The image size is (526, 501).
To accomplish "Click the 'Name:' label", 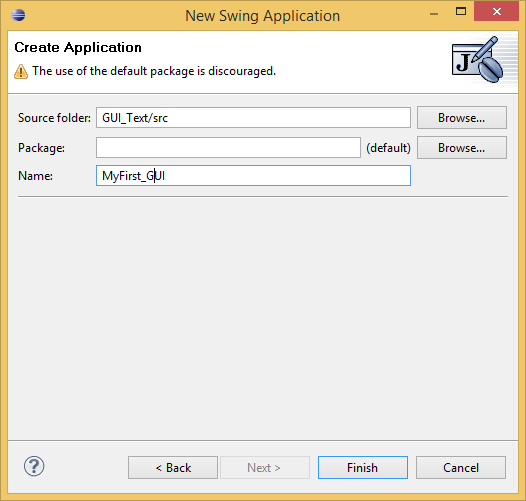I will coord(35,176).
